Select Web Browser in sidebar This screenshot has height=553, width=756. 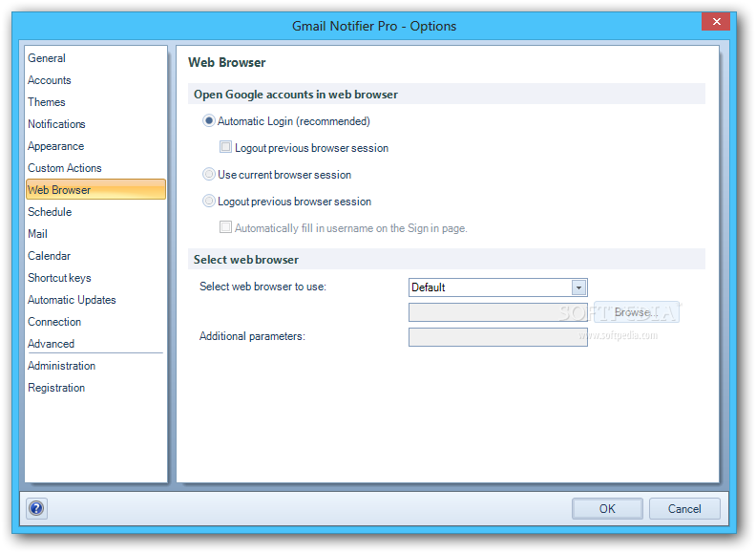click(x=95, y=189)
